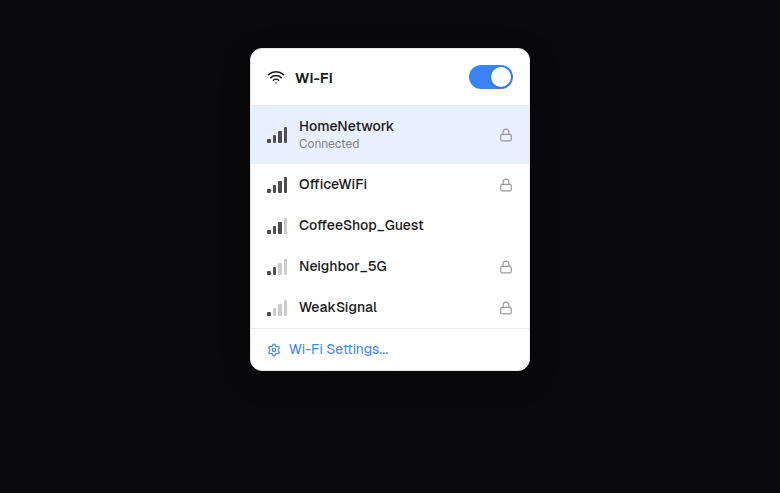Click Neighbor_5G signal strength icon
780x493 pixels.
point(277,267)
